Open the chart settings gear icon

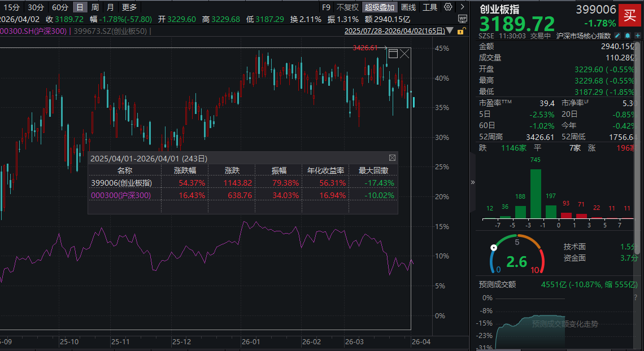(x=448, y=7)
